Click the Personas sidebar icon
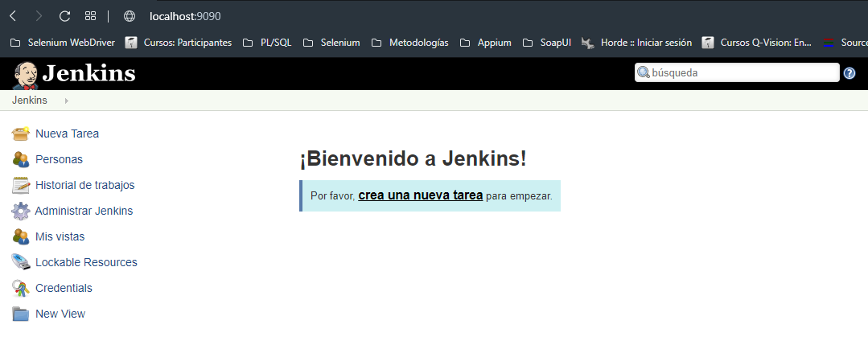 pos(21,159)
